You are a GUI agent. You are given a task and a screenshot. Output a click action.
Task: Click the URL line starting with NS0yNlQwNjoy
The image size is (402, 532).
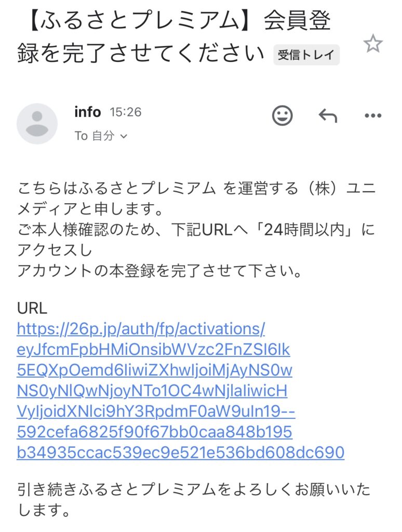(152, 391)
